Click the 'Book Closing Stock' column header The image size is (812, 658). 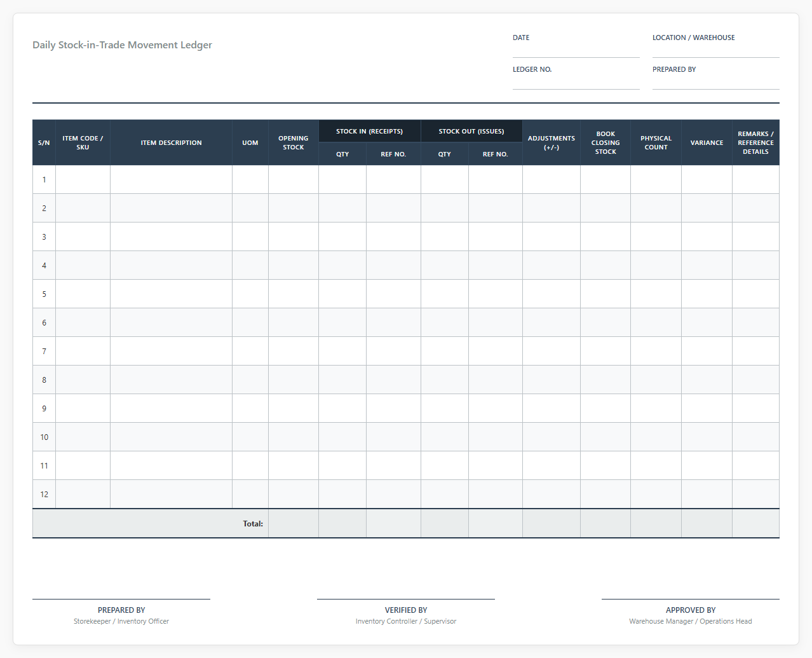(606, 142)
